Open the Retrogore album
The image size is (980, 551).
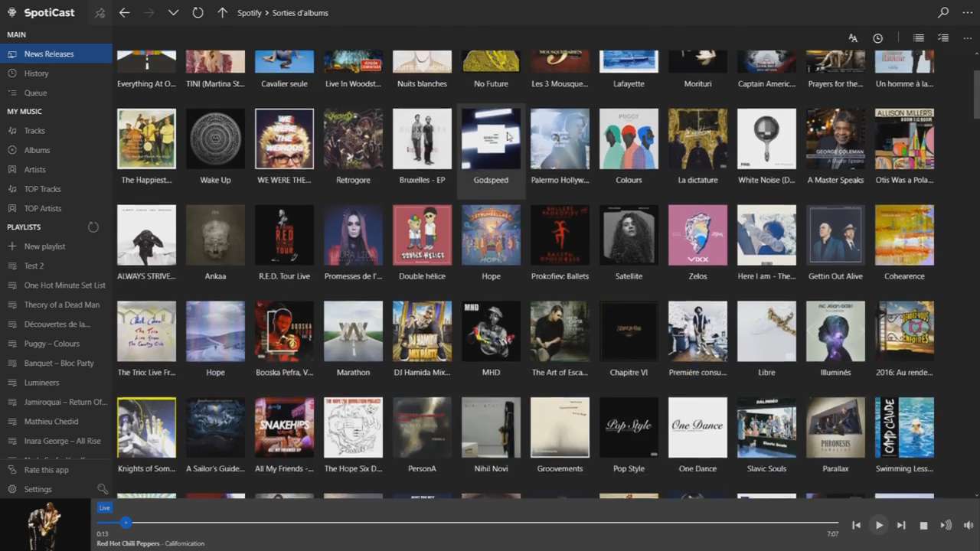click(353, 148)
